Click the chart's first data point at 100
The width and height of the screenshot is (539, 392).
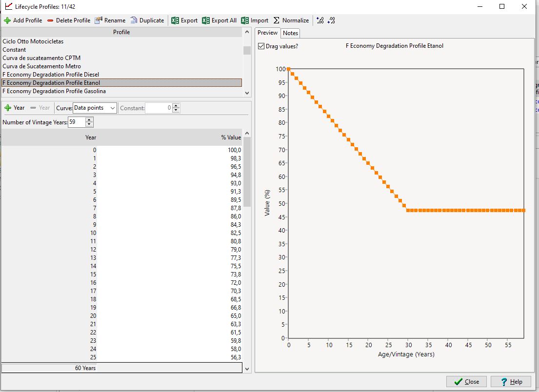coord(288,69)
